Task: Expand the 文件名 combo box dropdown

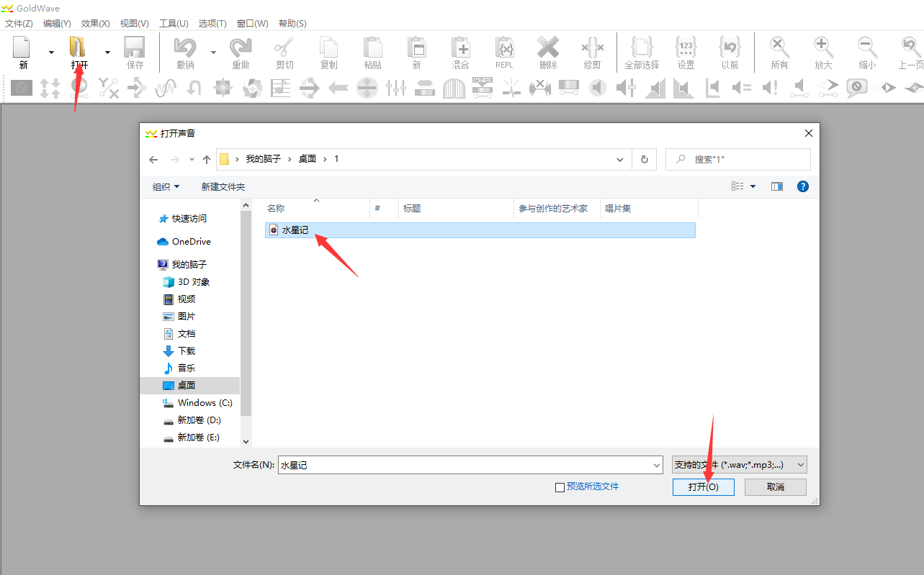Action: pos(656,466)
